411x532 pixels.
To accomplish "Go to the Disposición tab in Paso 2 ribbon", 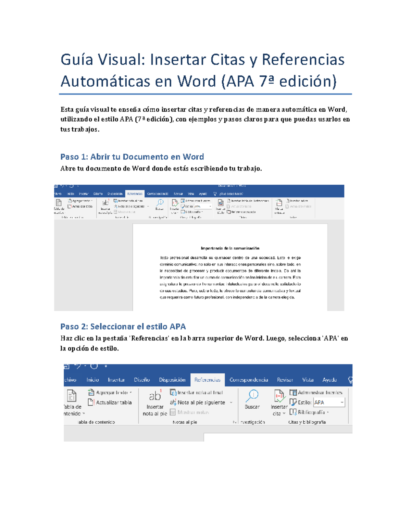I will click(x=172, y=380).
